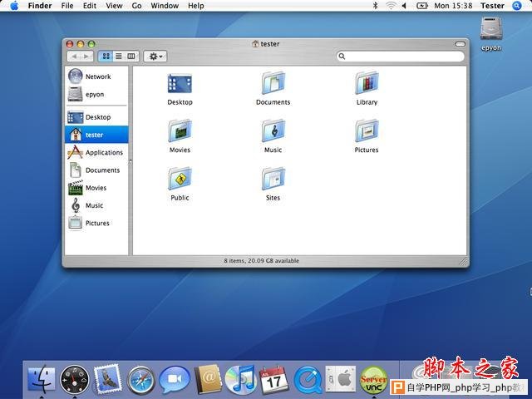
Task: Go back with the left arrow button
Action: (x=74, y=57)
